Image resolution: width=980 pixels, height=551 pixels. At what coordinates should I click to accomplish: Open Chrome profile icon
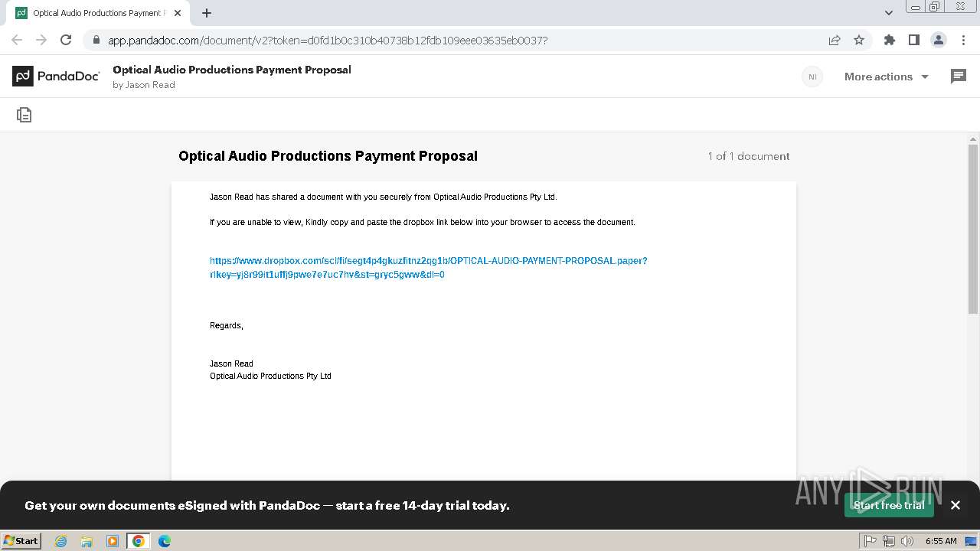939,40
